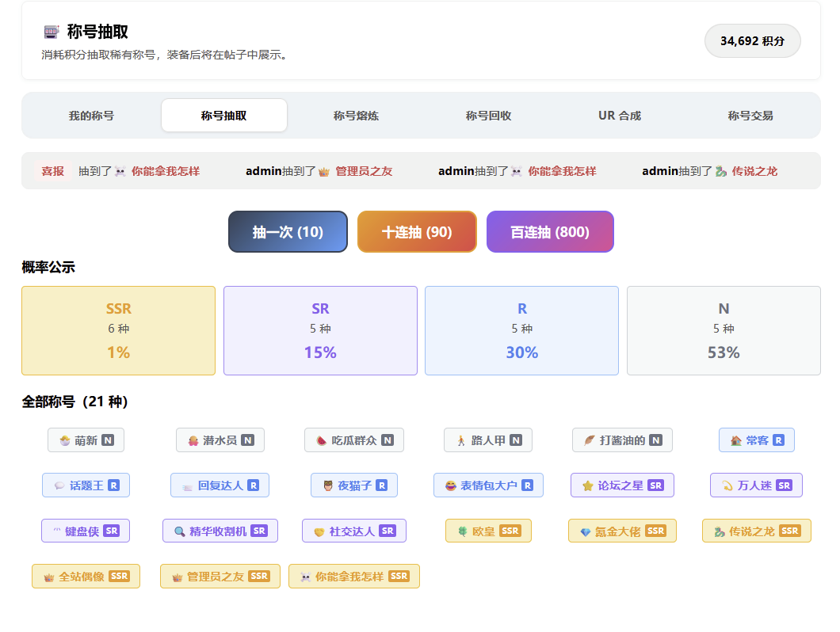Viewport: 840px width, 632px height.
Task: Select the 社交达人 SR title badge
Action: pyautogui.click(x=354, y=531)
